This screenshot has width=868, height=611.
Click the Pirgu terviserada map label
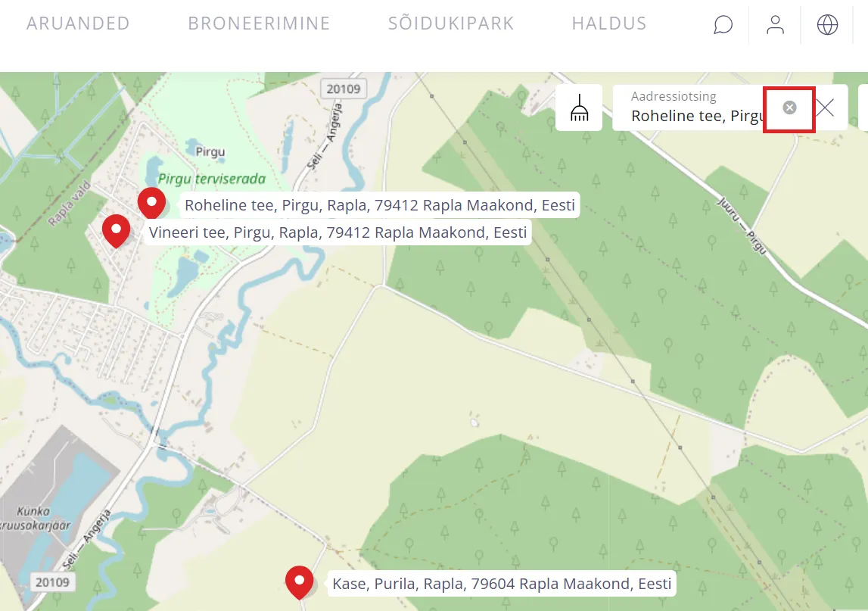212,179
